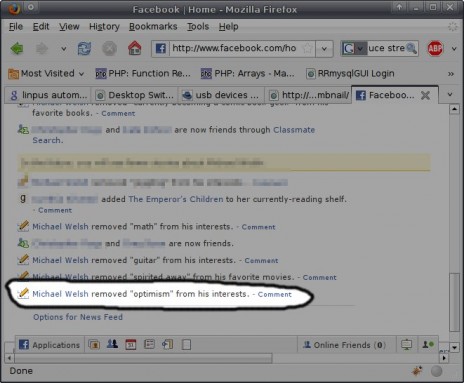The image size is (464, 383).
Task: Stop loading the page
Action: click(109, 49)
